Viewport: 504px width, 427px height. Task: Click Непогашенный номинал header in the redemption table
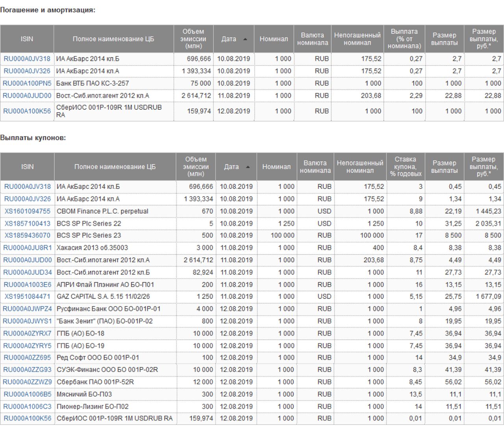tap(358, 39)
